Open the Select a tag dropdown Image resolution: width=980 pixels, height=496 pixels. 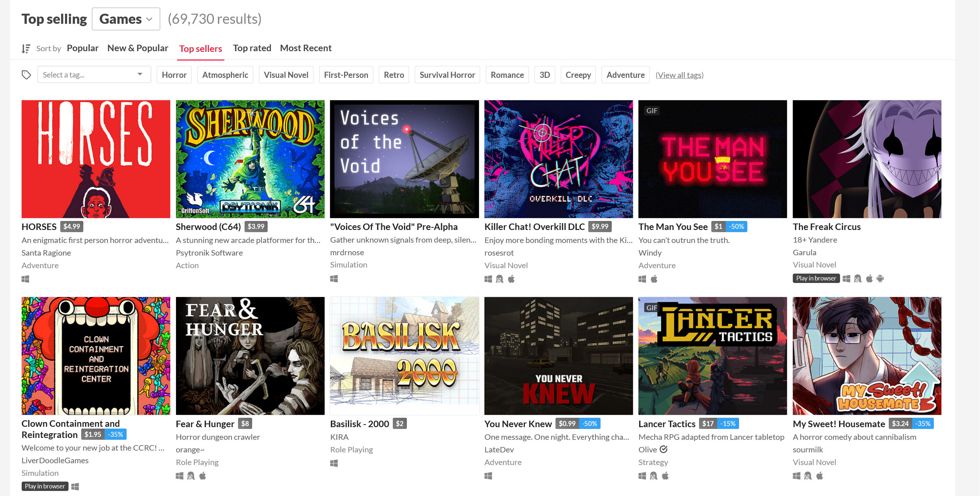click(93, 74)
